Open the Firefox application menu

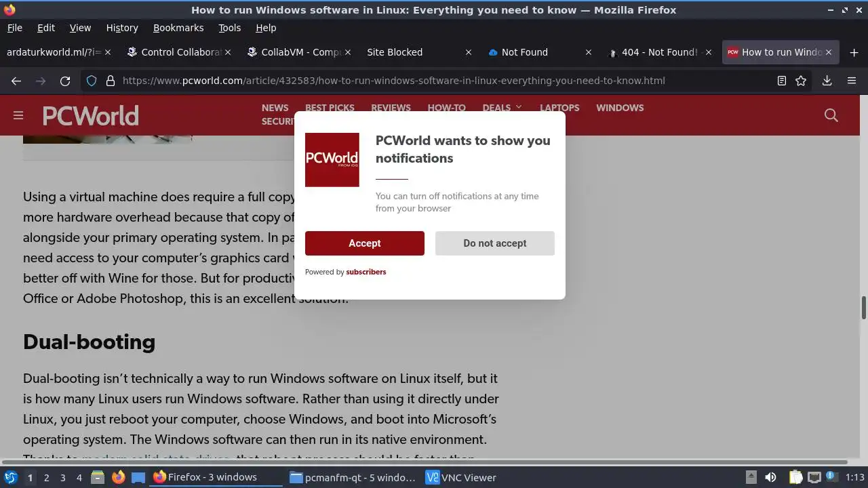[852, 81]
